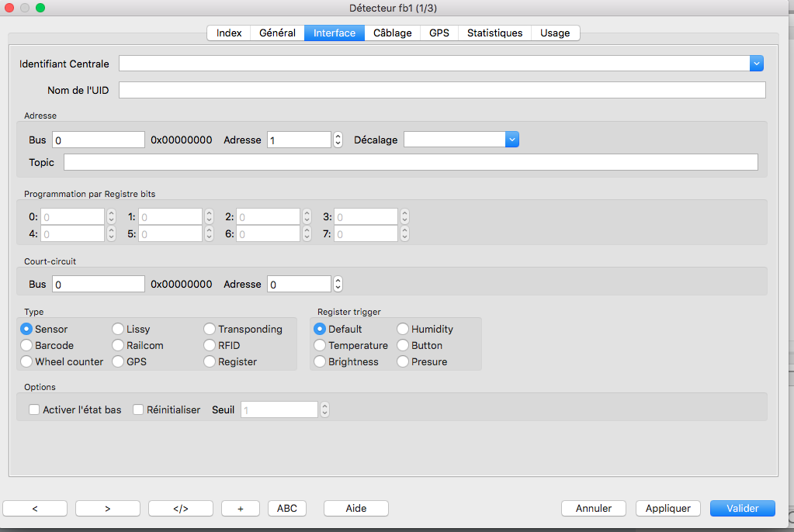
Task: Focus the Bus field in Adresse section
Action: pos(99,140)
